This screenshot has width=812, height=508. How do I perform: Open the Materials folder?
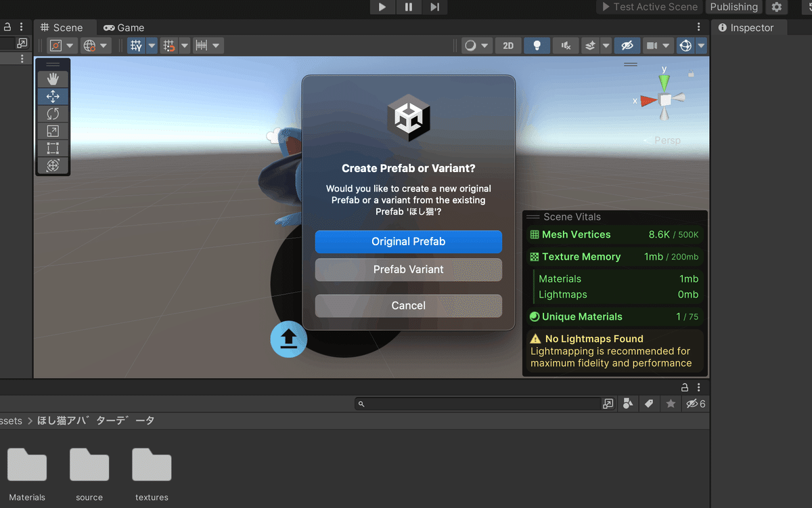27,473
